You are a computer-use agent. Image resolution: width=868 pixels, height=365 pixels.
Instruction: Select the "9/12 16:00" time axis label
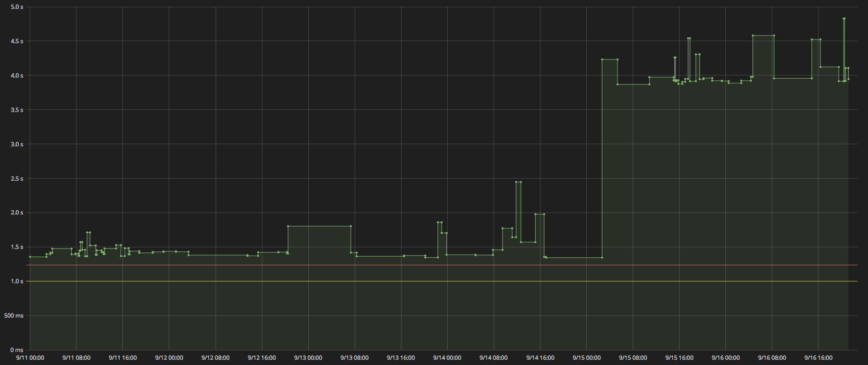(262, 358)
